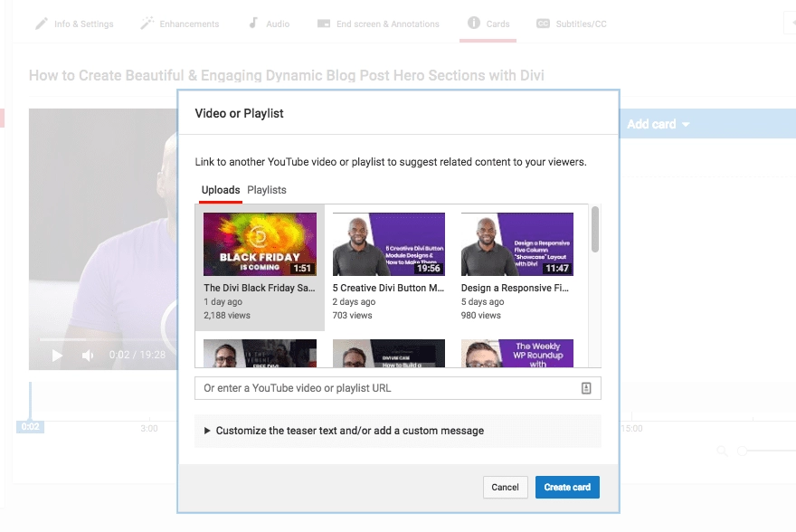The width and height of the screenshot is (796, 532).
Task: Open the Info & Settings pencil icon
Action: 40,24
